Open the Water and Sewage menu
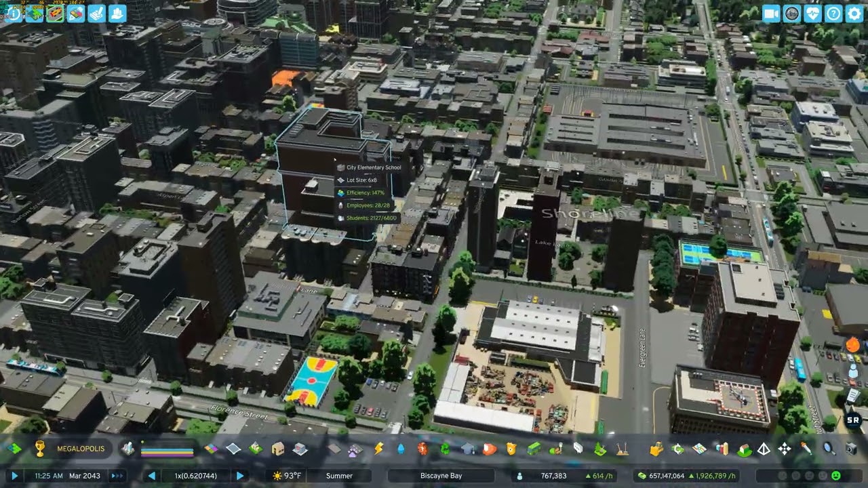868x488 pixels. click(401, 449)
